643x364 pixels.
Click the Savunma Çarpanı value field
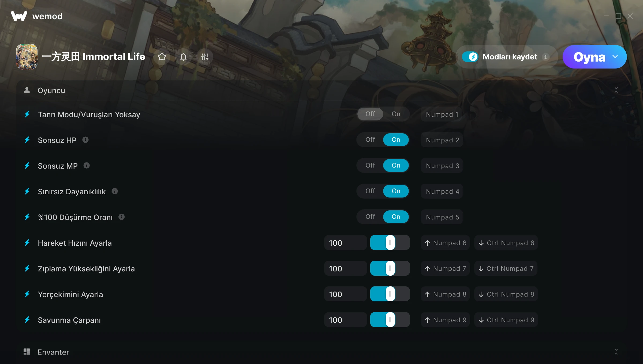[345, 320]
